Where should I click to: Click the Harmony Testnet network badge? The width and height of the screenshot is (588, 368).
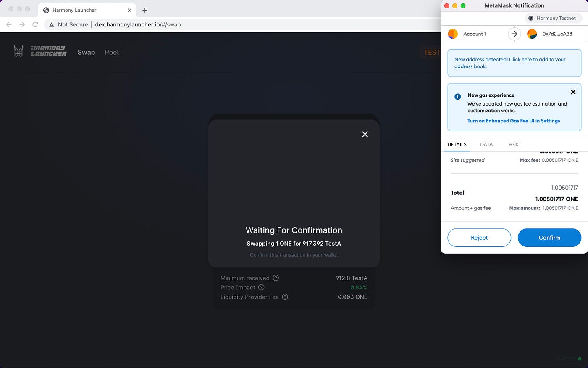[554, 18]
